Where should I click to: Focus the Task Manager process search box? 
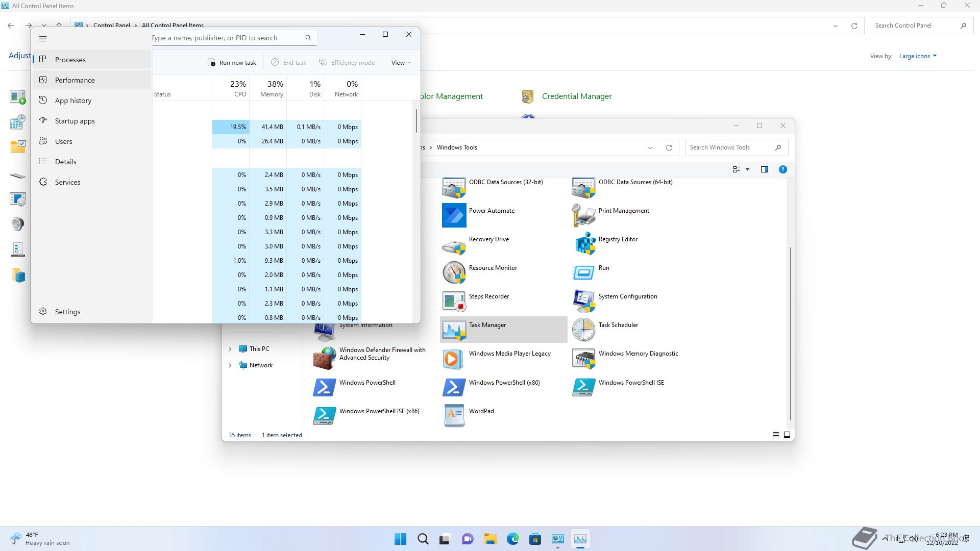(230, 38)
